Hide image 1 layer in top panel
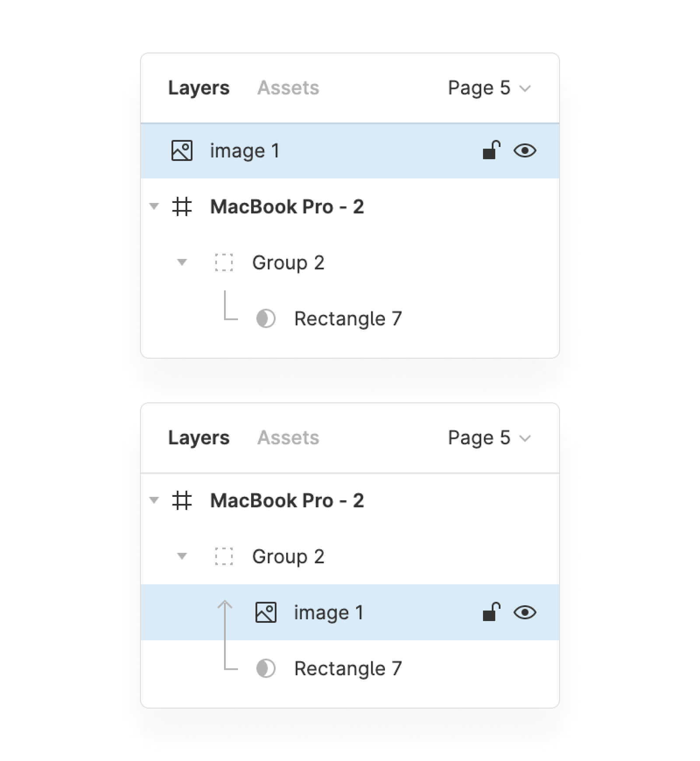The width and height of the screenshot is (700, 761). tap(525, 151)
